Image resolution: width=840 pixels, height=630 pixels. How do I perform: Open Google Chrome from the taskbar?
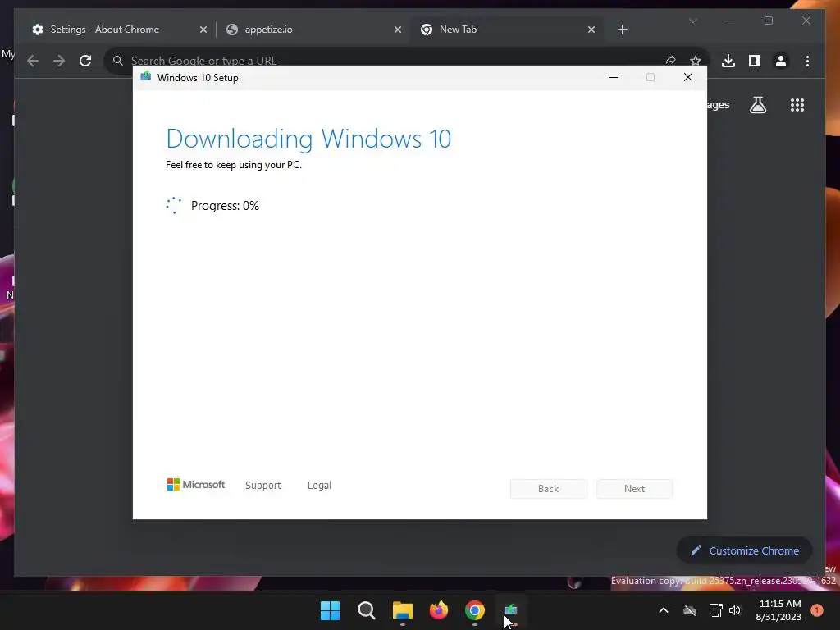pyautogui.click(x=475, y=610)
